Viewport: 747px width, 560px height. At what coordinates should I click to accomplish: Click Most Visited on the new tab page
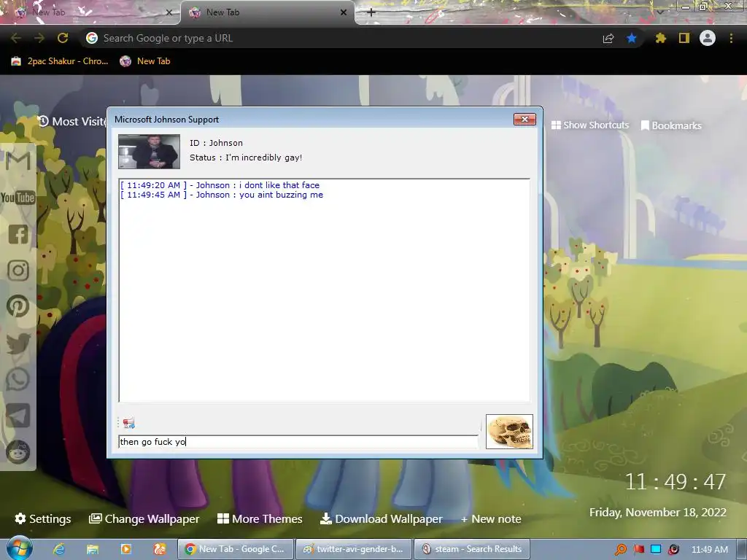pyautogui.click(x=72, y=122)
